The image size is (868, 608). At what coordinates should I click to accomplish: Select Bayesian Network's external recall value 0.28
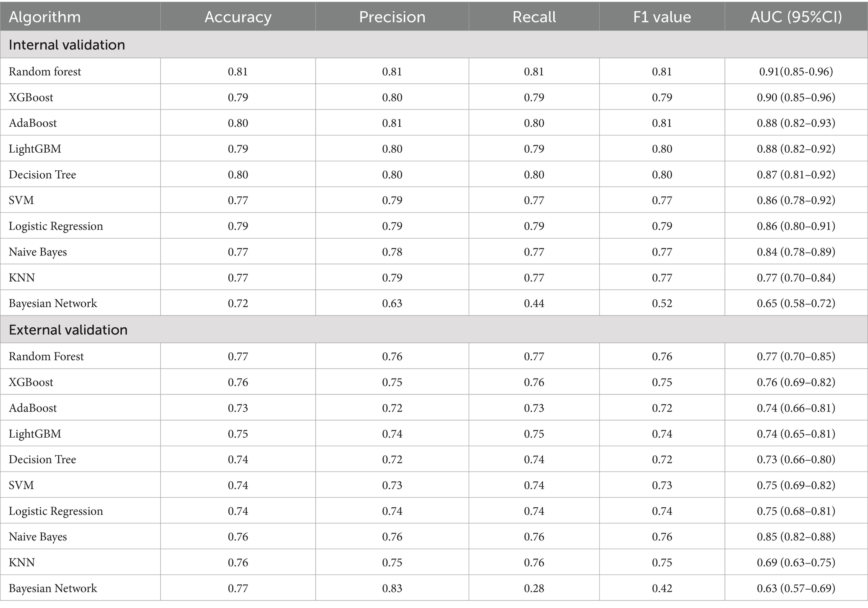(x=534, y=588)
